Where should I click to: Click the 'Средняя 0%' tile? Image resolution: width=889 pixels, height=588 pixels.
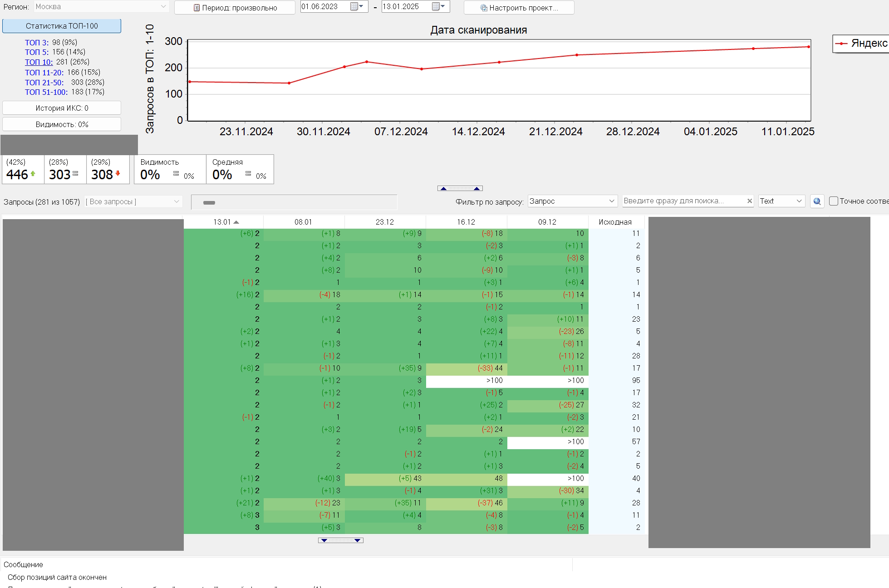coord(240,169)
